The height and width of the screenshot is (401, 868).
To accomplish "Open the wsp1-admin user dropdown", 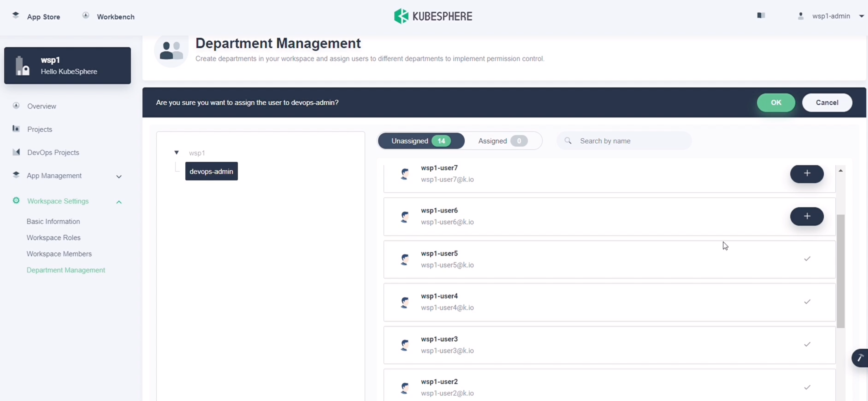I will pos(831,16).
